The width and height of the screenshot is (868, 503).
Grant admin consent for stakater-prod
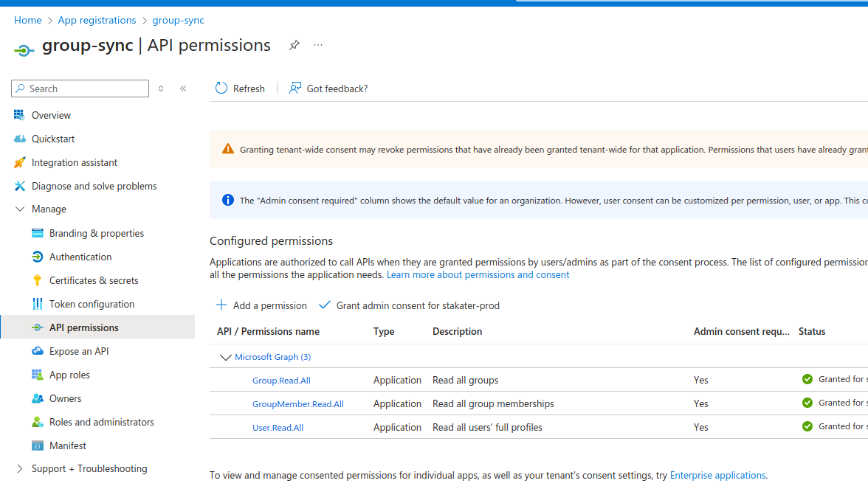click(x=409, y=305)
